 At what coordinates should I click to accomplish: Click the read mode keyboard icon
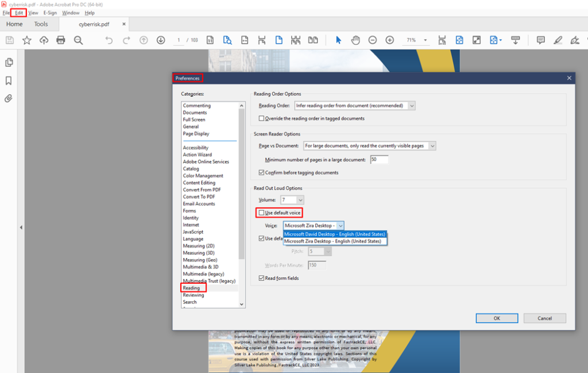[x=516, y=40]
